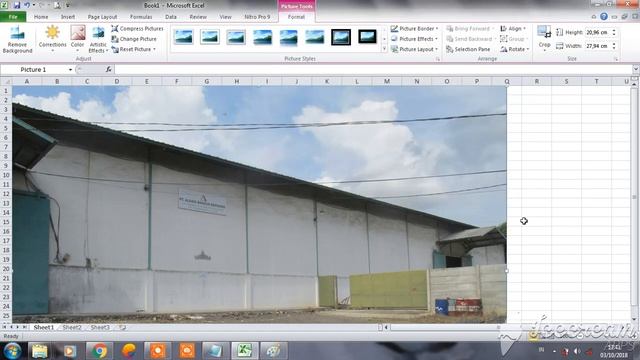Click the Select All corner button
This screenshot has height=360, width=640.
[x=6, y=81]
